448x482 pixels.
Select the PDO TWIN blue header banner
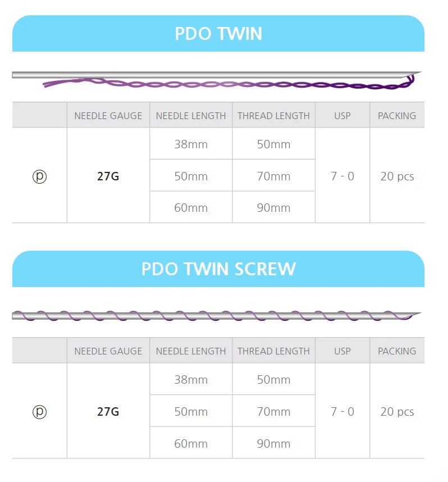(218, 34)
